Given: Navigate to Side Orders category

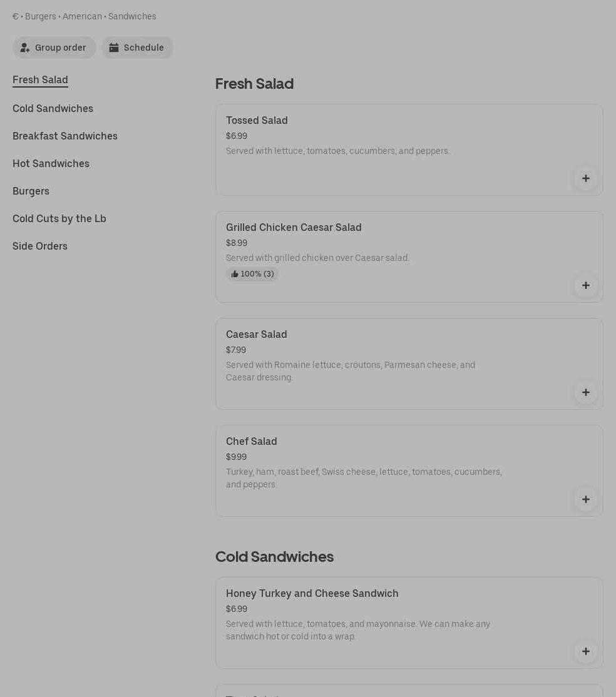Looking at the screenshot, I should pyautogui.click(x=40, y=246).
